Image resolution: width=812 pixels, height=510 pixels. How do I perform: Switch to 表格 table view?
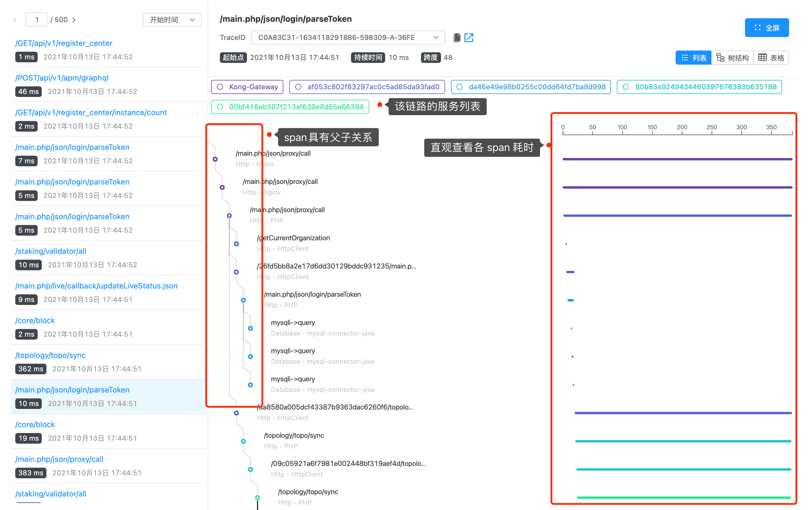pos(771,58)
